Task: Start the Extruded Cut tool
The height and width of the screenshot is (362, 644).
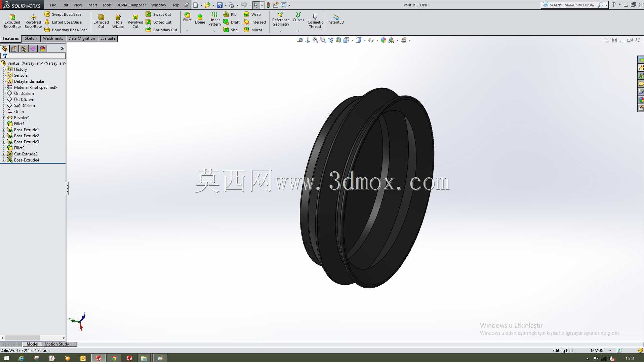Action: 101,21
